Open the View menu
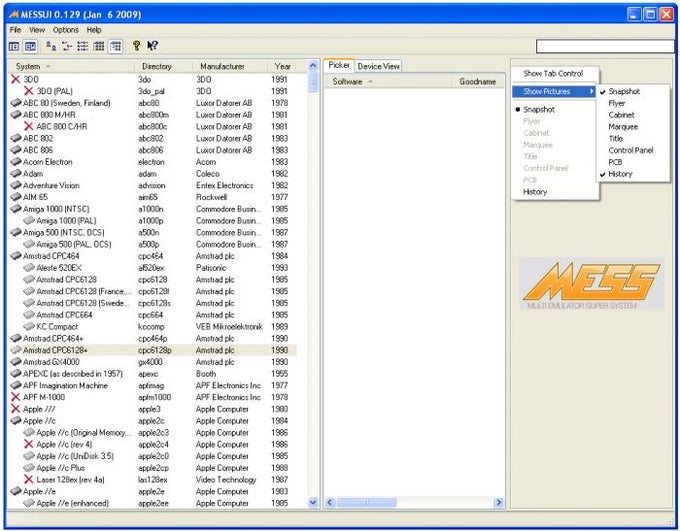 (x=37, y=30)
